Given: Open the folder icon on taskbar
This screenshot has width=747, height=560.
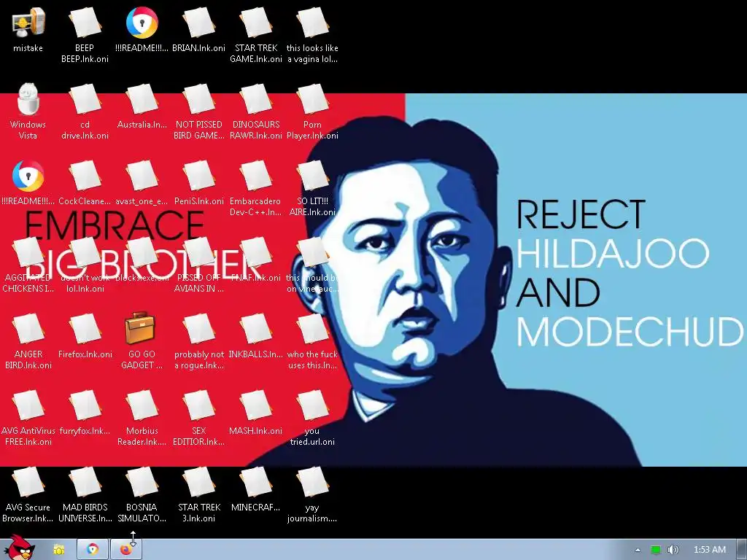Looking at the screenshot, I should point(58,550).
